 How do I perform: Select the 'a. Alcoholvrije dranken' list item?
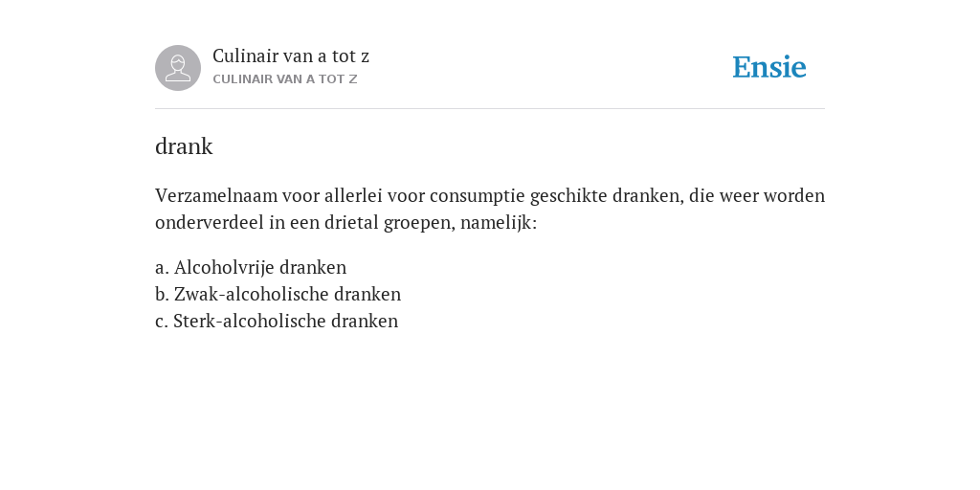[x=251, y=268]
